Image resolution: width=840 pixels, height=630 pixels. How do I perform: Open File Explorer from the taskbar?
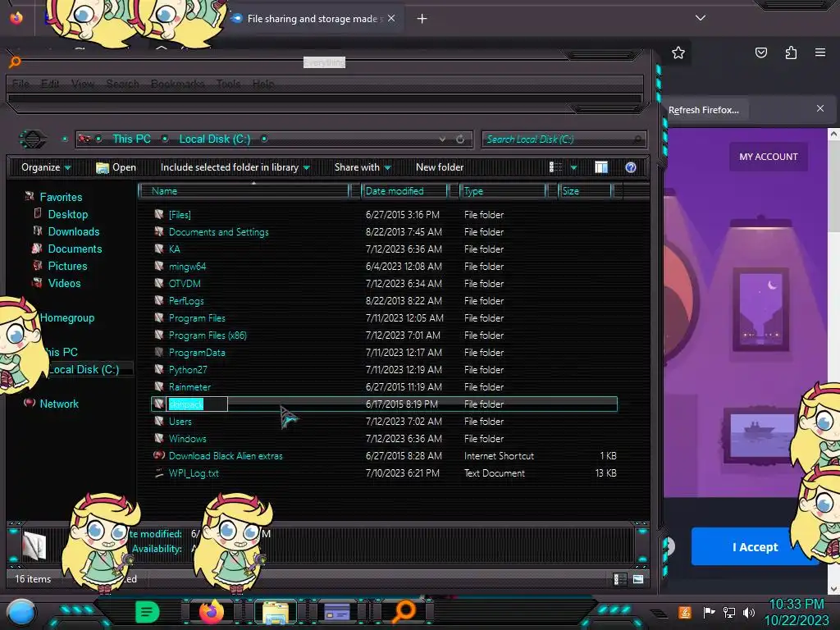(x=276, y=612)
